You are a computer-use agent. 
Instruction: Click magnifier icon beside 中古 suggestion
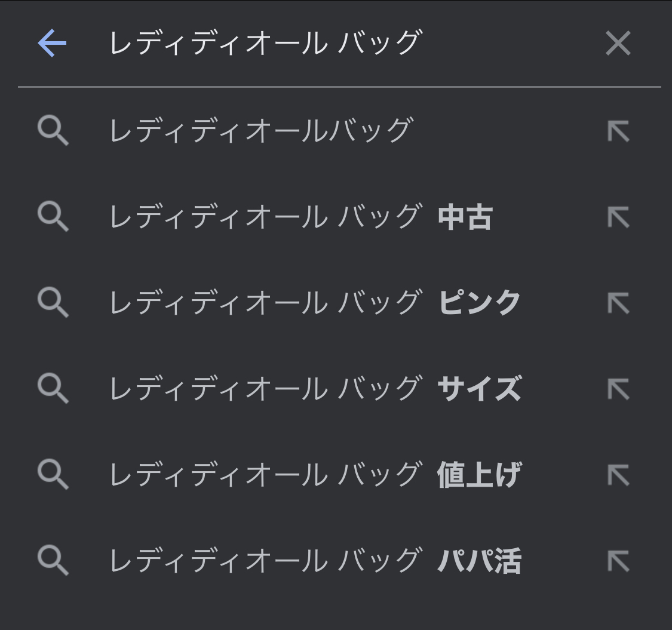[53, 216]
